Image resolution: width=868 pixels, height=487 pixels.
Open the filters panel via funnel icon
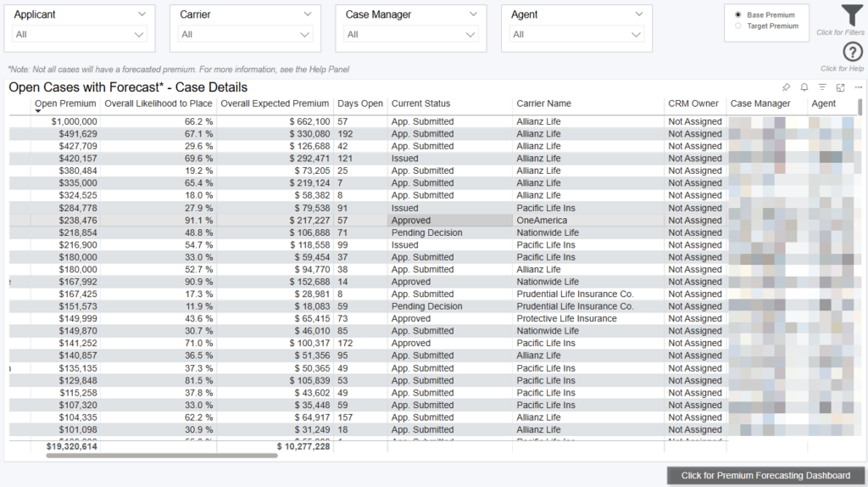[x=852, y=16]
